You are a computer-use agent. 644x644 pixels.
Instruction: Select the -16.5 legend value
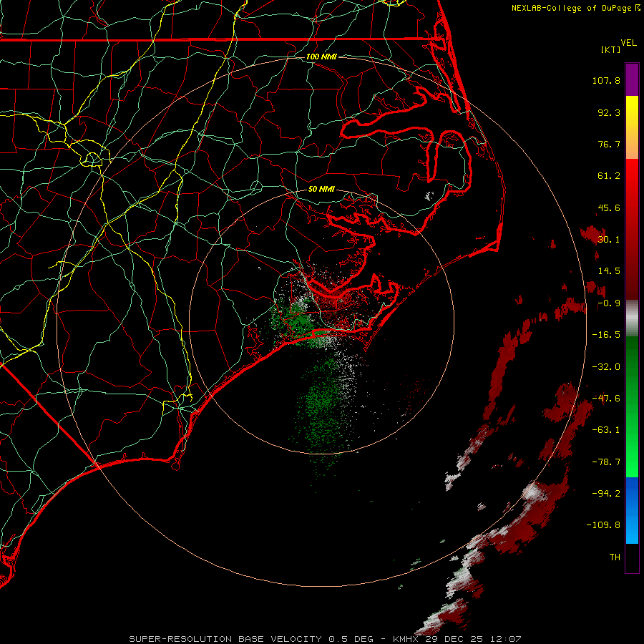(x=606, y=335)
